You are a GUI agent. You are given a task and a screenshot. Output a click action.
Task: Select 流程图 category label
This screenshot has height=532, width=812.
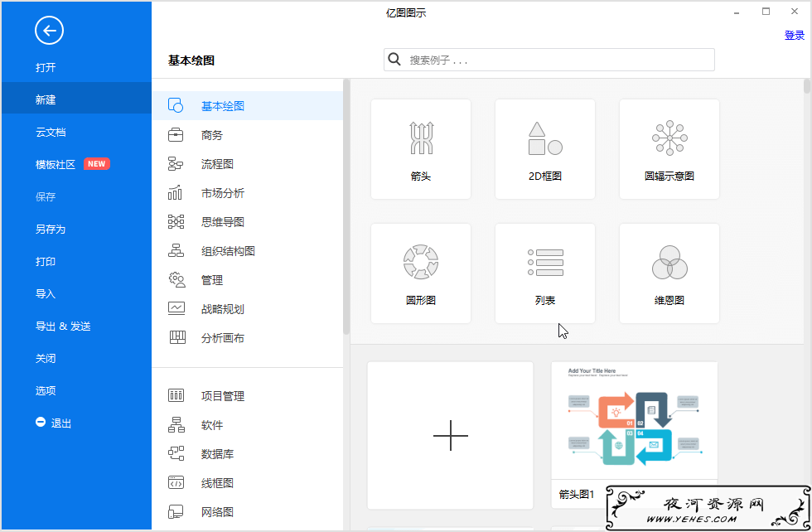click(x=217, y=164)
